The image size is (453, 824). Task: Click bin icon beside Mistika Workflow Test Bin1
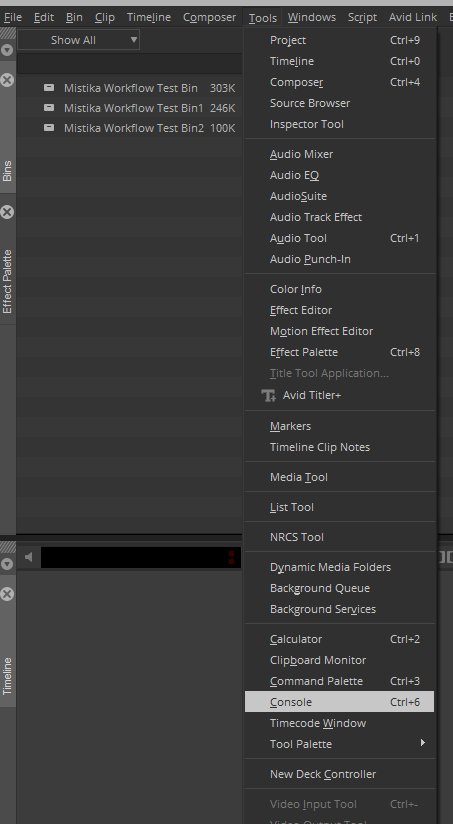click(x=49, y=108)
